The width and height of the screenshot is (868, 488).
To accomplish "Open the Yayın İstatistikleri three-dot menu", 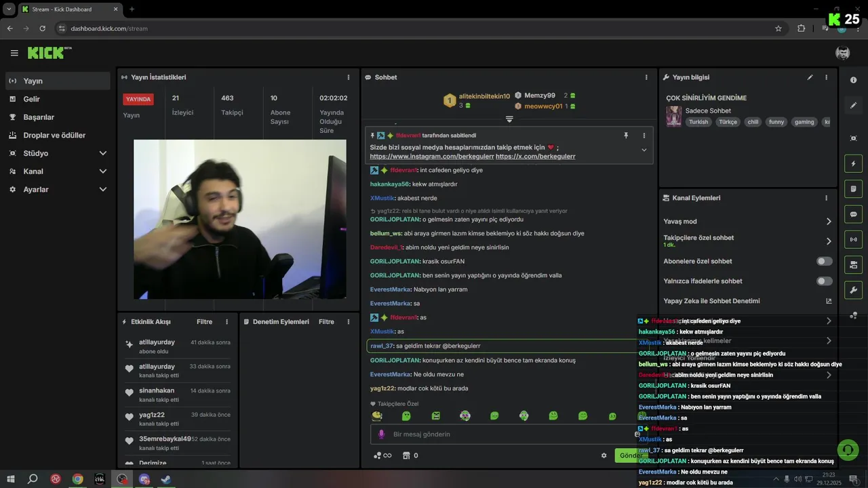I will click(x=349, y=77).
